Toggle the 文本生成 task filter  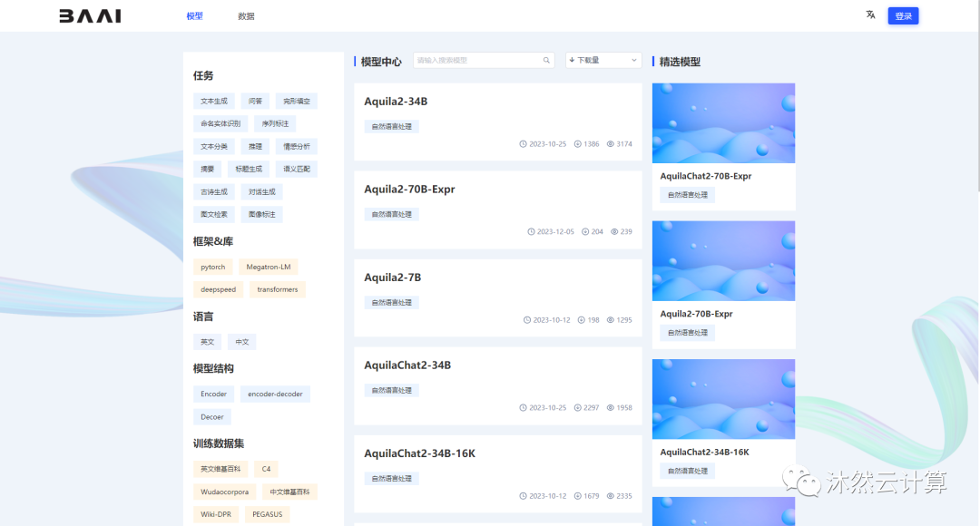[214, 102]
